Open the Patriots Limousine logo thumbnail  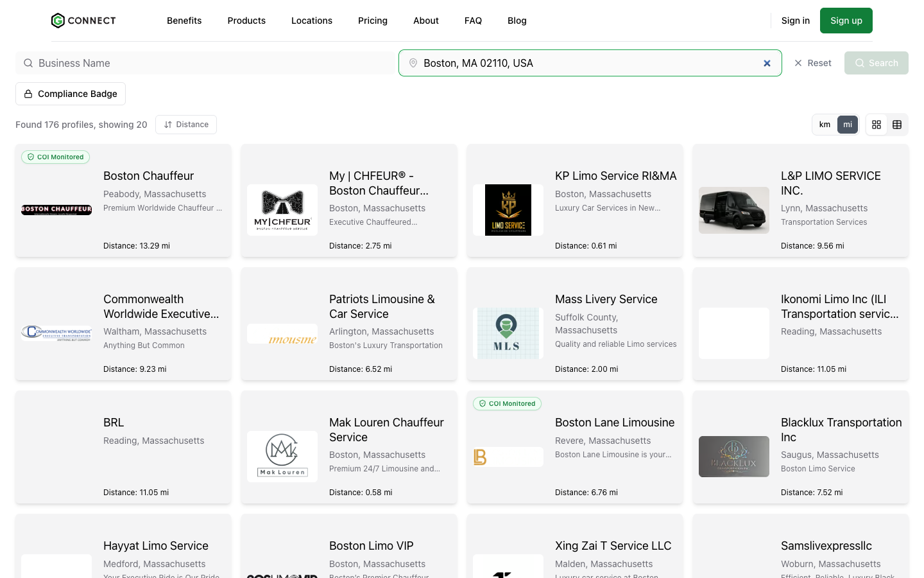(282, 333)
